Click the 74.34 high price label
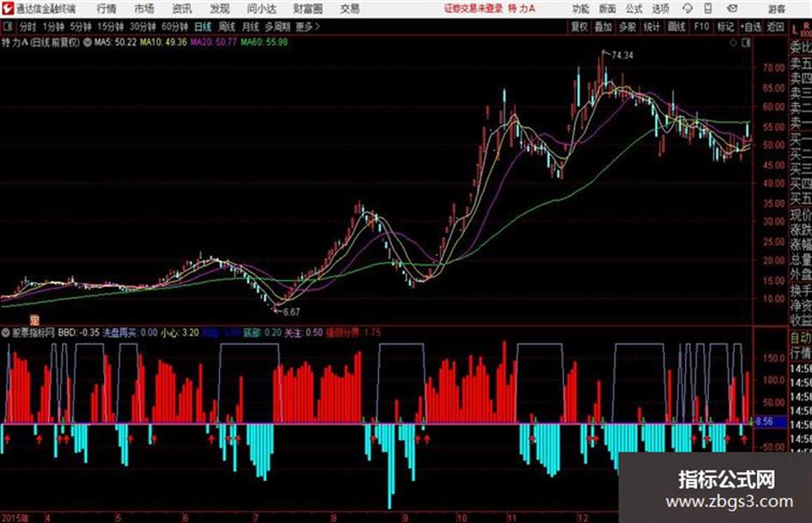 click(622, 55)
